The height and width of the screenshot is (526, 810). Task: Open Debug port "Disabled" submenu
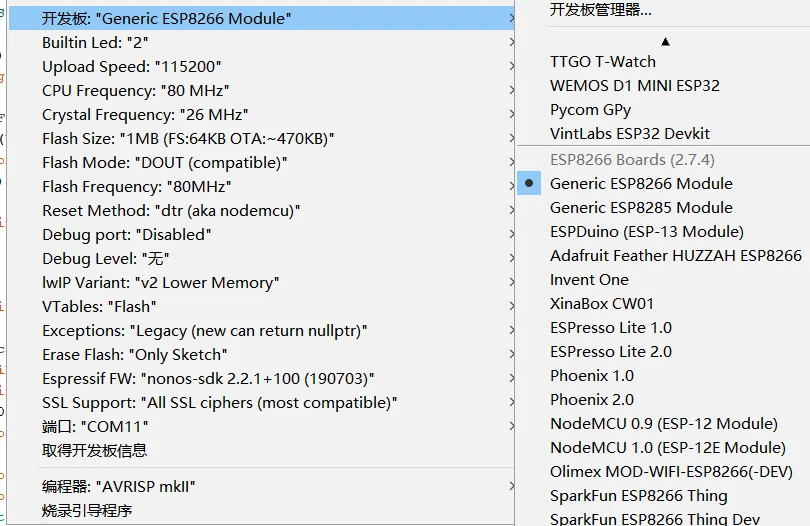click(x=261, y=235)
